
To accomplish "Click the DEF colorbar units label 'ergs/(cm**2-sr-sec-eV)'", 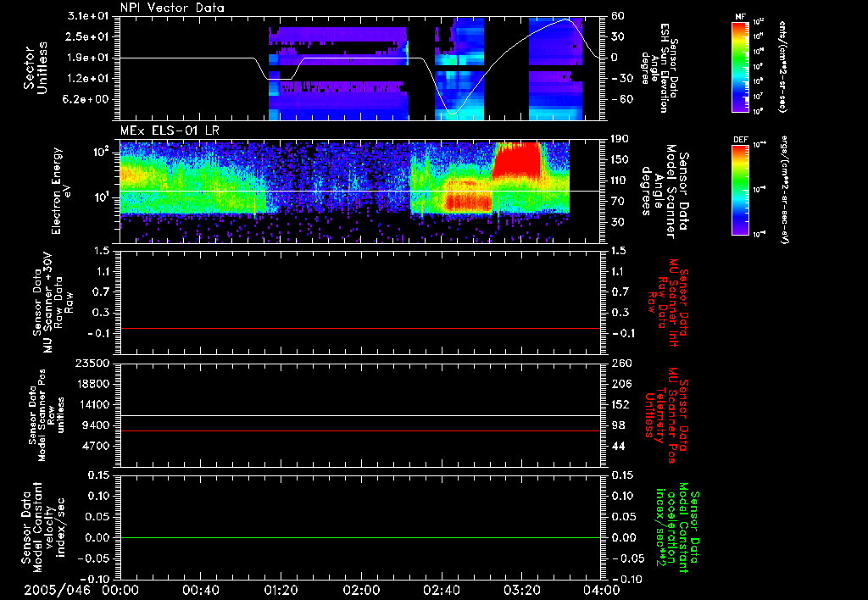I will (x=785, y=190).
